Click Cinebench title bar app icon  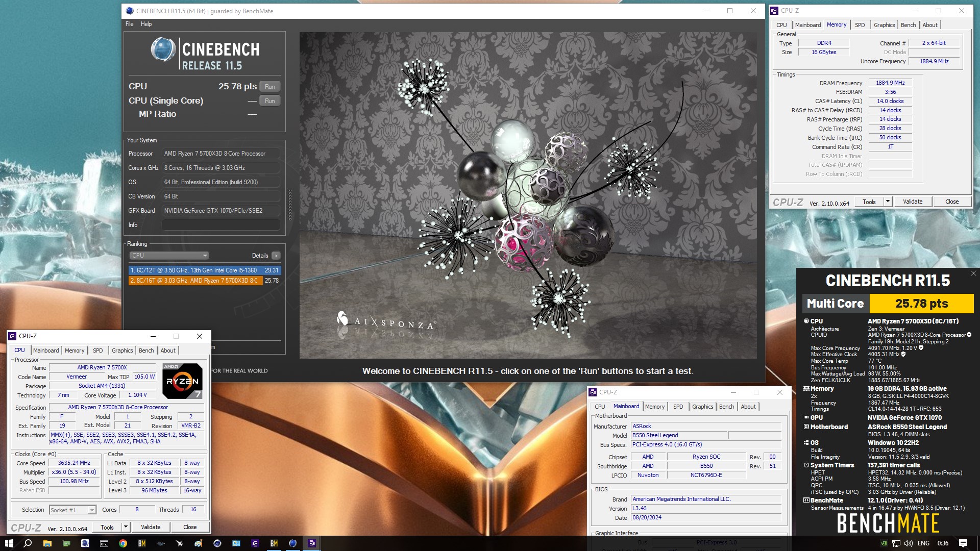pyautogui.click(x=130, y=11)
